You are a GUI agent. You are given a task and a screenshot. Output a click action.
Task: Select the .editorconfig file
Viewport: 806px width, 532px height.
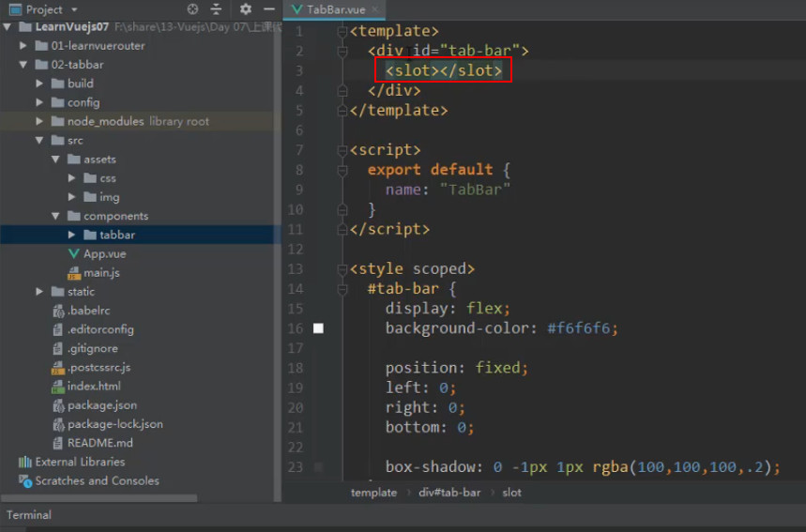[100, 329]
